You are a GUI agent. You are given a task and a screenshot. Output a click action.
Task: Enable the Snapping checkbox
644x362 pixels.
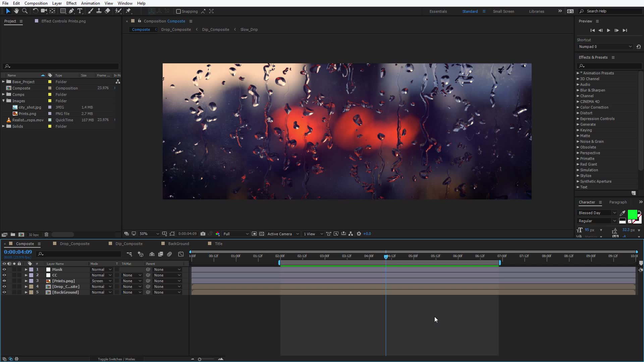point(178,11)
